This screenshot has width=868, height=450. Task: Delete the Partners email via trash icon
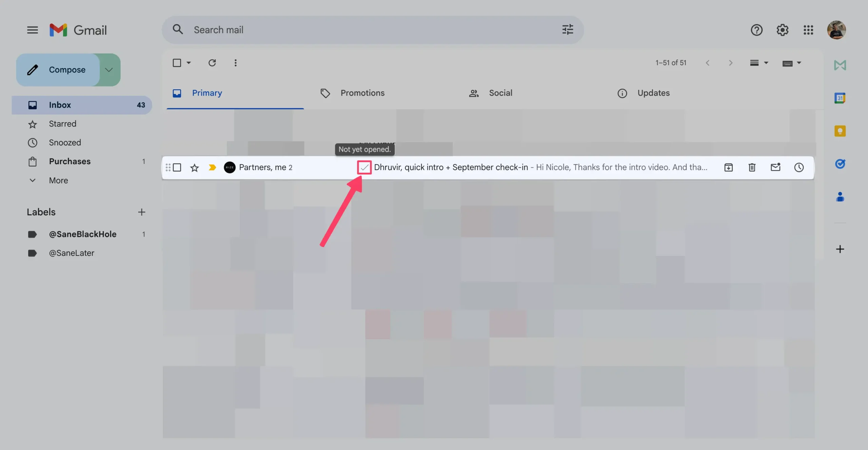752,167
